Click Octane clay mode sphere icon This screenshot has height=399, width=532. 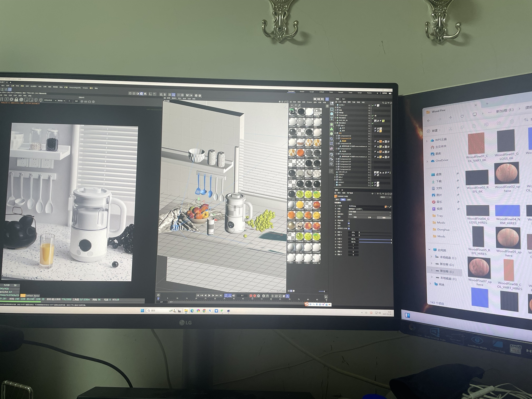[21, 99]
